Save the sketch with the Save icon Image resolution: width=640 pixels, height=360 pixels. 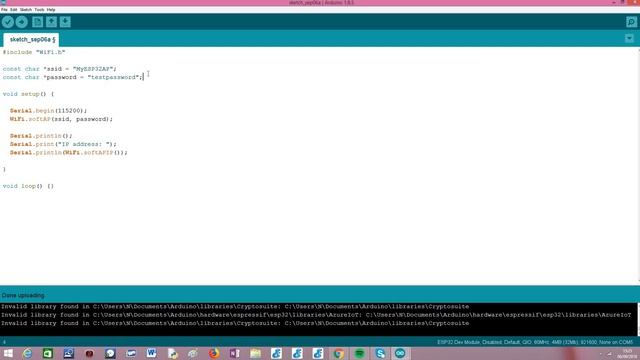point(65,22)
